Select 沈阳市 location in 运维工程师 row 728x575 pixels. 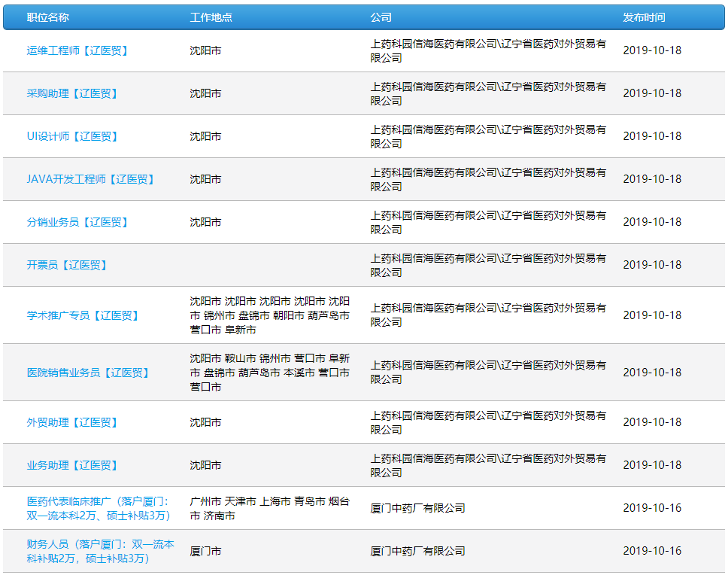point(205,50)
